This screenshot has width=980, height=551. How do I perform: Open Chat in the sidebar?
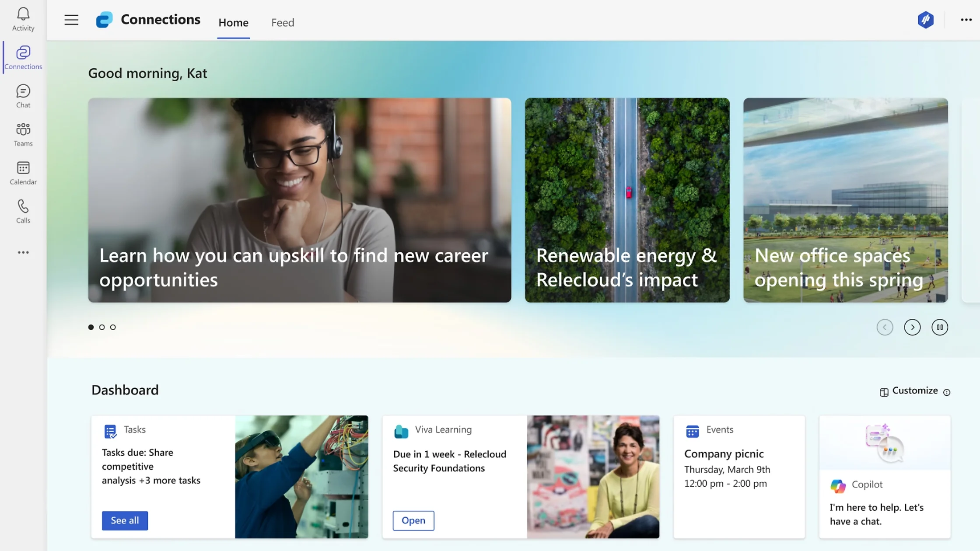click(x=23, y=96)
